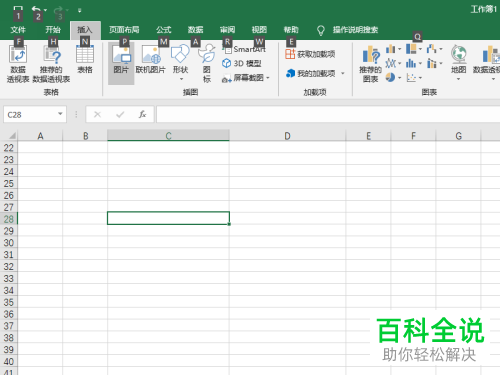
Task: Expand the Name Box dropdown arrow
Action: coord(60,114)
